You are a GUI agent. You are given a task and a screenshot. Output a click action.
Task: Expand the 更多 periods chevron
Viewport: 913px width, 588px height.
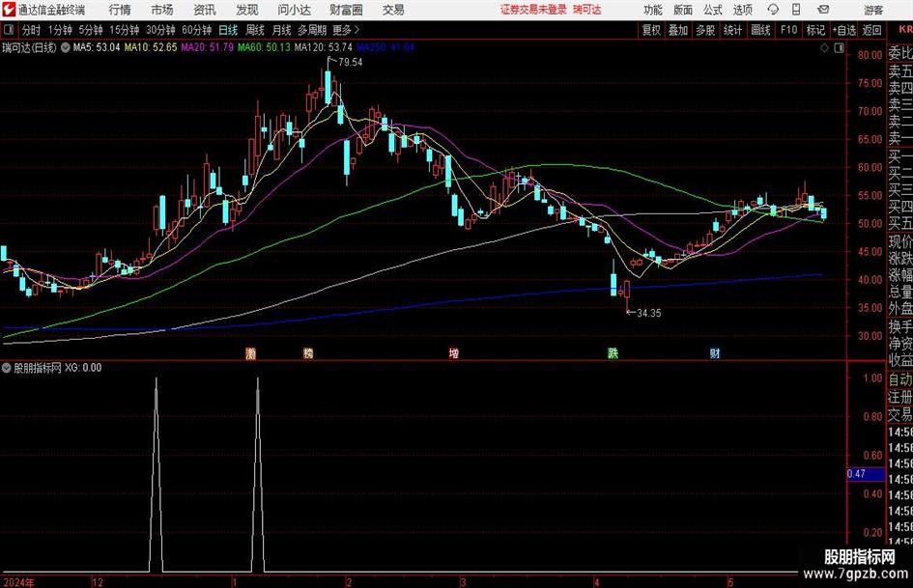(357, 30)
